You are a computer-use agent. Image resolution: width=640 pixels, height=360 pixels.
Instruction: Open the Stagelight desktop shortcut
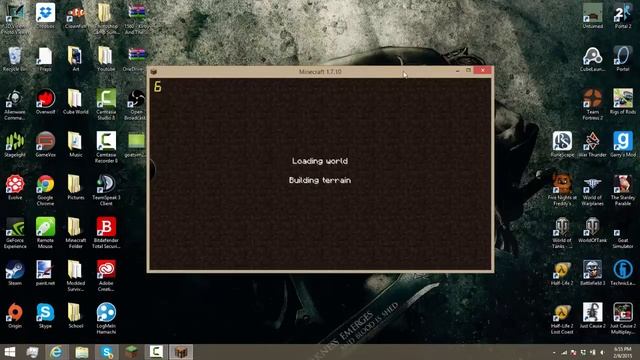click(15, 144)
